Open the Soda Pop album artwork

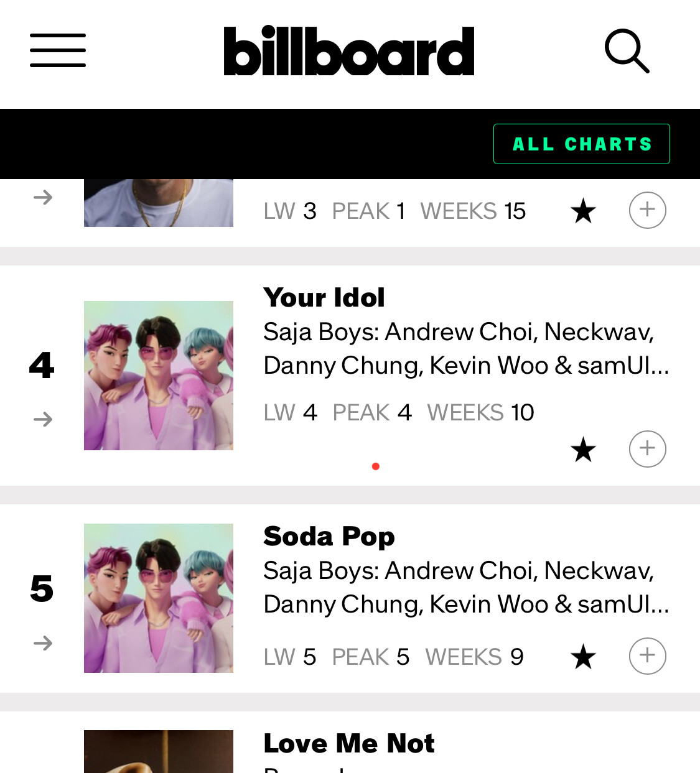pyautogui.click(x=159, y=598)
